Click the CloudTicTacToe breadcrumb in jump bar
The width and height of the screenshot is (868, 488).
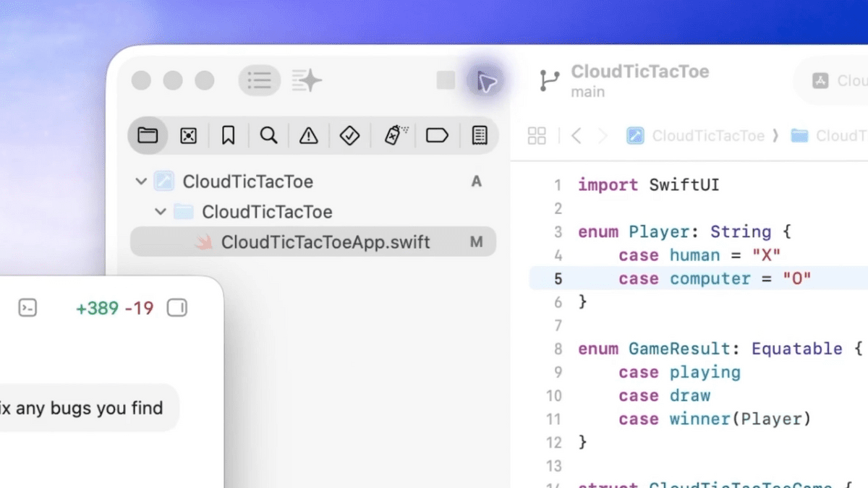tap(707, 136)
